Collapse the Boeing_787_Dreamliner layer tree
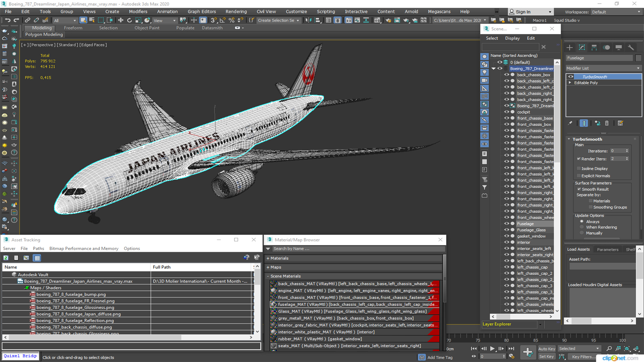644x362 pixels. [x=493, y=68]
